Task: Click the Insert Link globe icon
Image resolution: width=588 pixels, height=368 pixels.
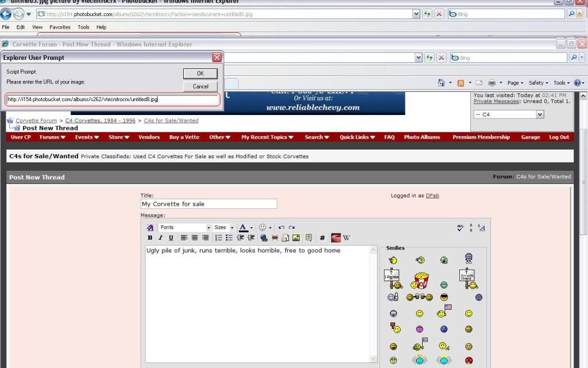Action: click(264, 237)
